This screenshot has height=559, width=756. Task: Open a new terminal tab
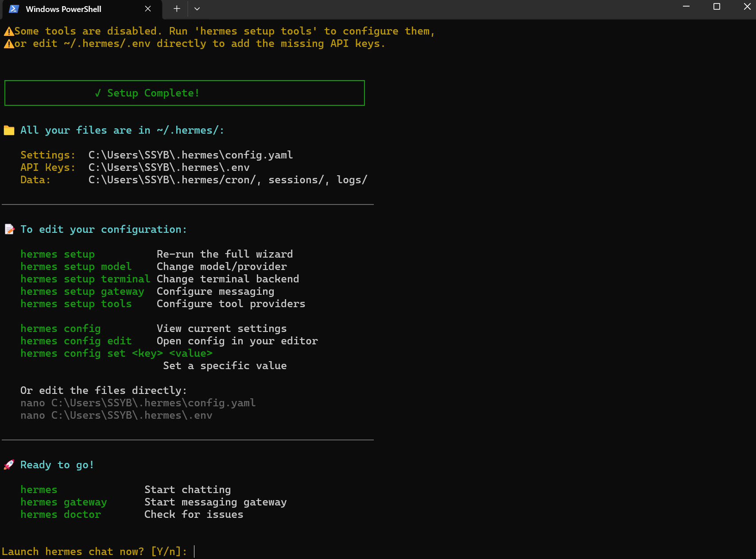177,9
